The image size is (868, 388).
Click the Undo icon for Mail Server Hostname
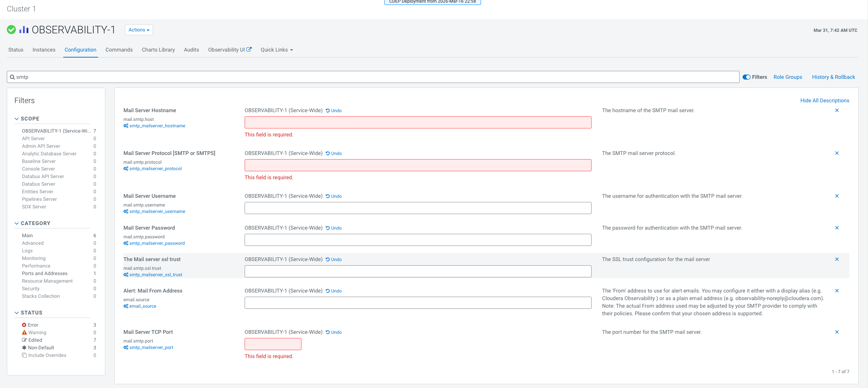328,111
